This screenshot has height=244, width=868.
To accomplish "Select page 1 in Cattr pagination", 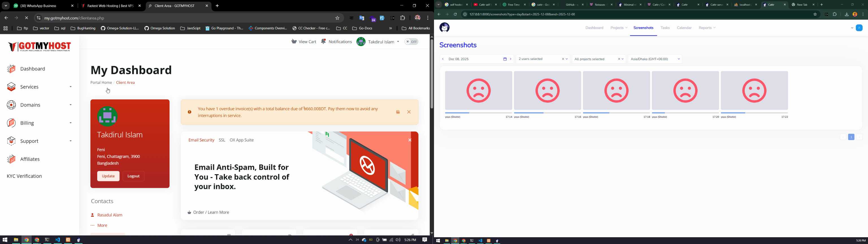I will pos(851,137).
